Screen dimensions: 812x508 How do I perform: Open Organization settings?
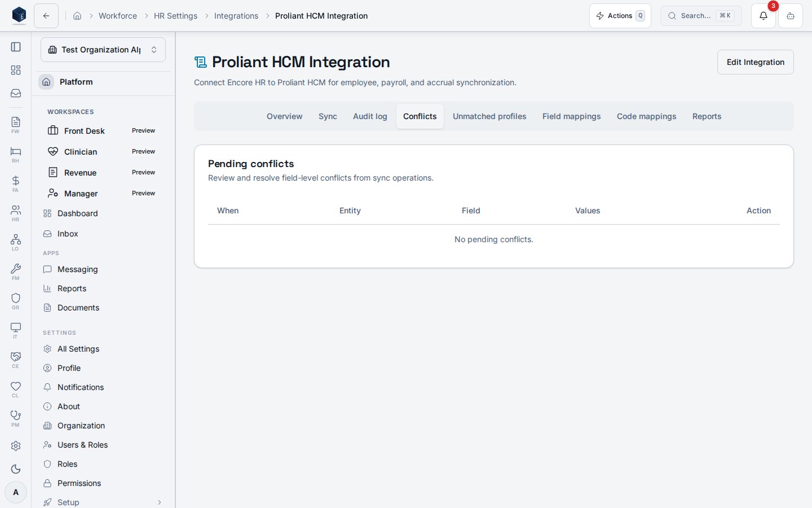(x=103, y=426)
